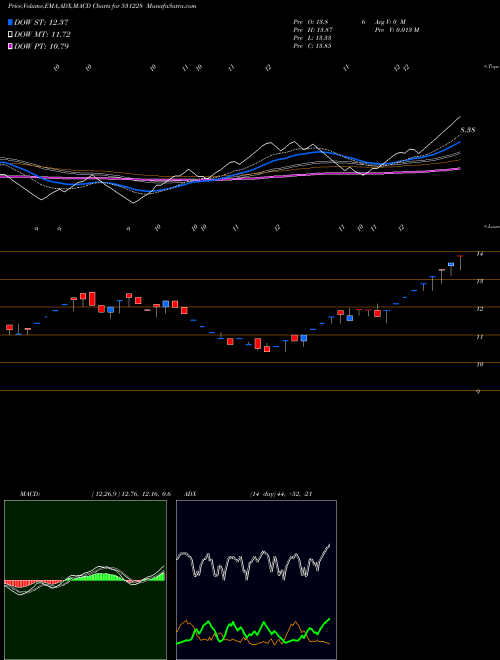The width and height of the screenshot is (500, 660).
Task: Click the price axis label 13
Action: coord(480,281)
